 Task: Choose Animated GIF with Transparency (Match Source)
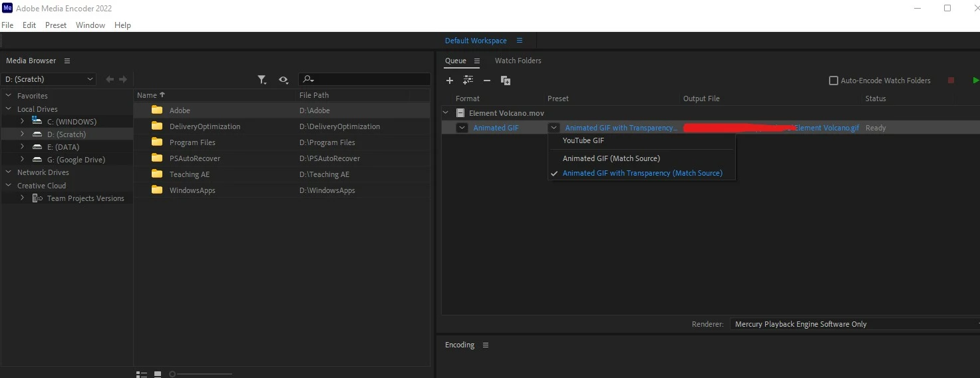[x=641, y=173]
